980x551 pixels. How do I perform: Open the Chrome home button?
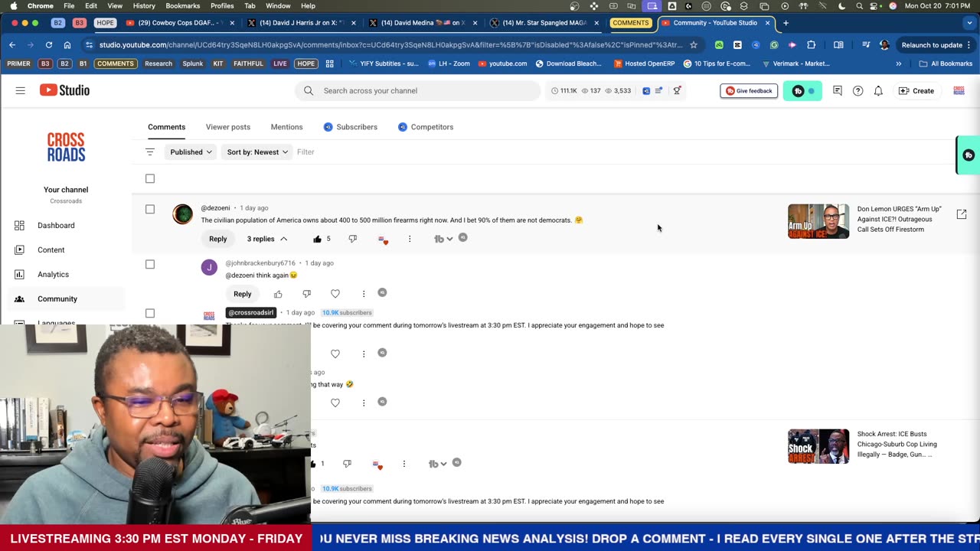pyautogui.click(x=67, y=45)
